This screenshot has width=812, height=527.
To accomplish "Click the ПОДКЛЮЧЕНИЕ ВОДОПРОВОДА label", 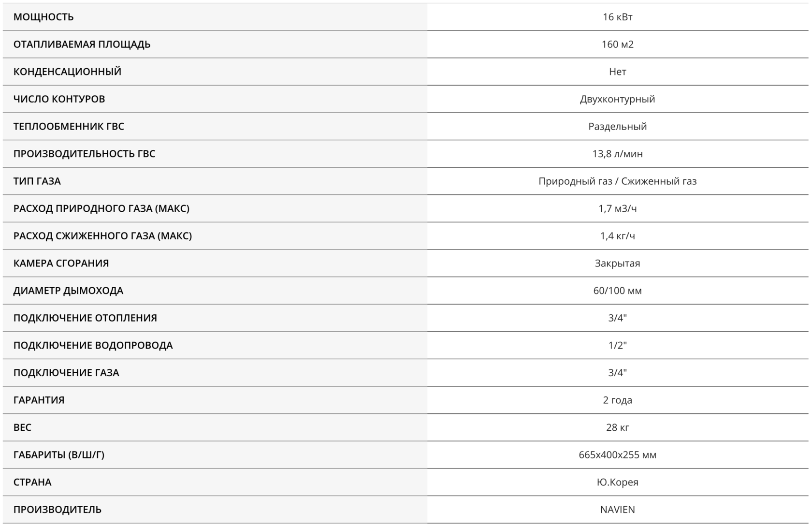I will (x=93, y=345).
